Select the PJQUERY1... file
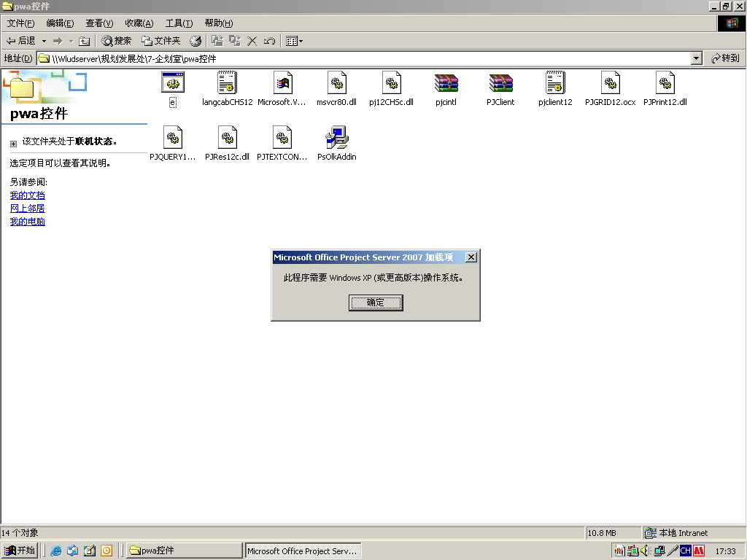The width and height of the screenshot is (747, 560). (x=172, y=144)
